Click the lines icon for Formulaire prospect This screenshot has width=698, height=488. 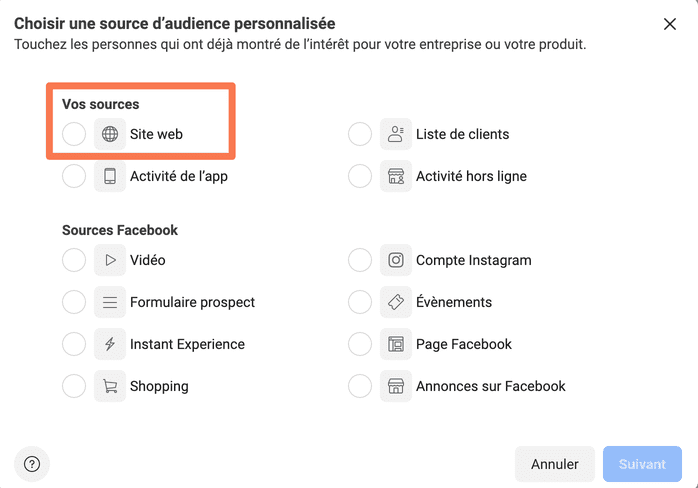click(110, 302)
